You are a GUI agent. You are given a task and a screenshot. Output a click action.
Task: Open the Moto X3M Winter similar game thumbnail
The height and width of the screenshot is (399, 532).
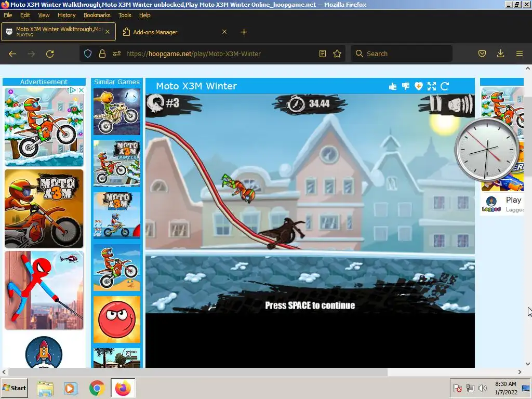click(x=117, y=164)
